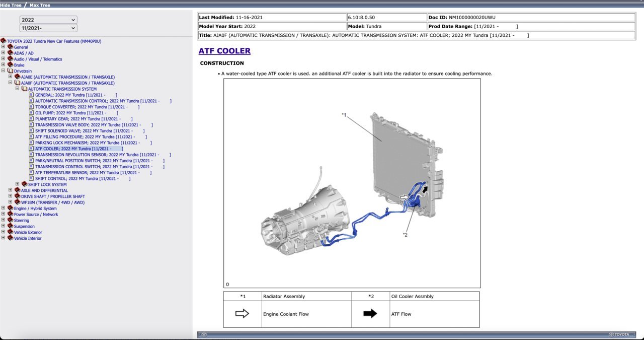Click the book icon beside SHIFT LOCK SYSTEM

pyautogui.click(x=24, y=184)
